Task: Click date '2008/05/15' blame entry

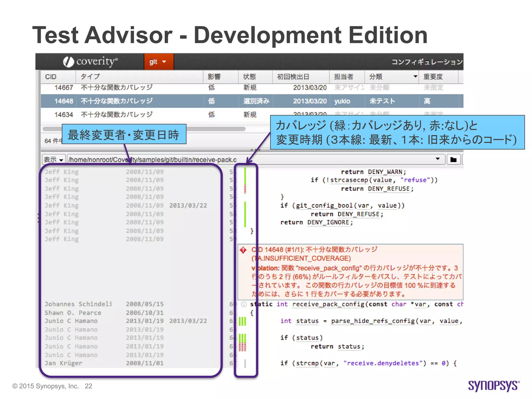Action: pos(145,304)
